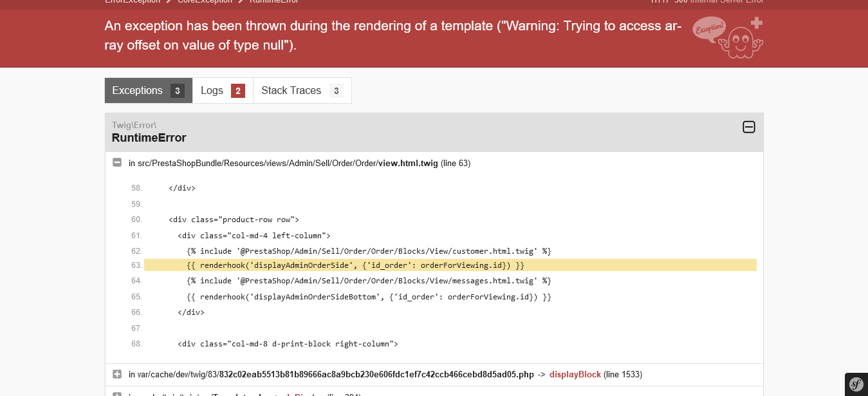868x396 pixels.
Task: Click the customer.html.twig include code line
Action: pos(369,250)
